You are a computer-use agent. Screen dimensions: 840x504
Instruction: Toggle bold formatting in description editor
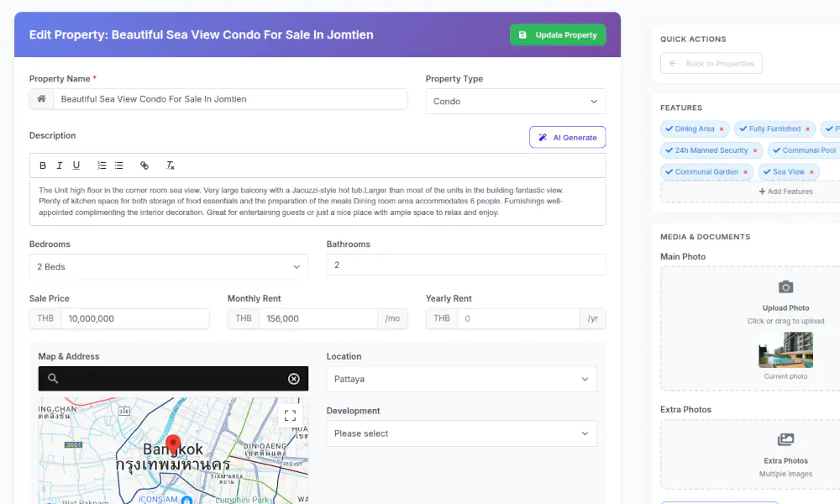(x=43, y=165)
